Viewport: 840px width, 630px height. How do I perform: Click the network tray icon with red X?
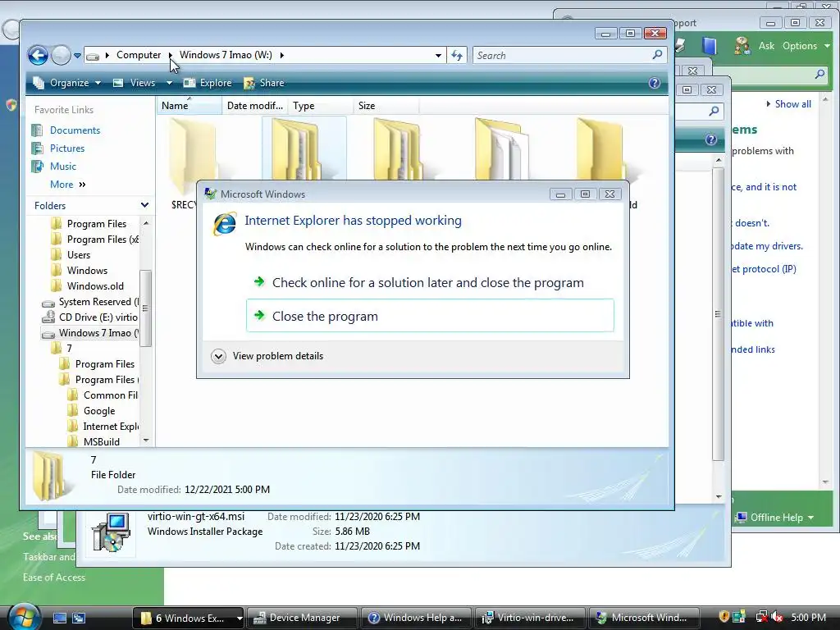760,618
